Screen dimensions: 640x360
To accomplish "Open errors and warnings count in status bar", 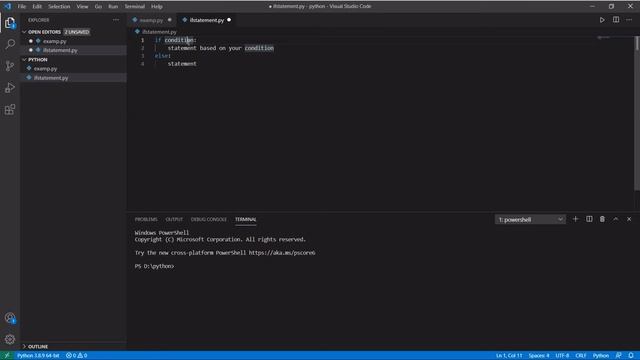I will 76,356.
